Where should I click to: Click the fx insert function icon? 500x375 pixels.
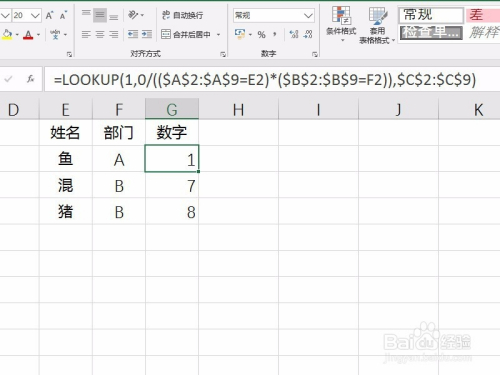coord(31,79)
